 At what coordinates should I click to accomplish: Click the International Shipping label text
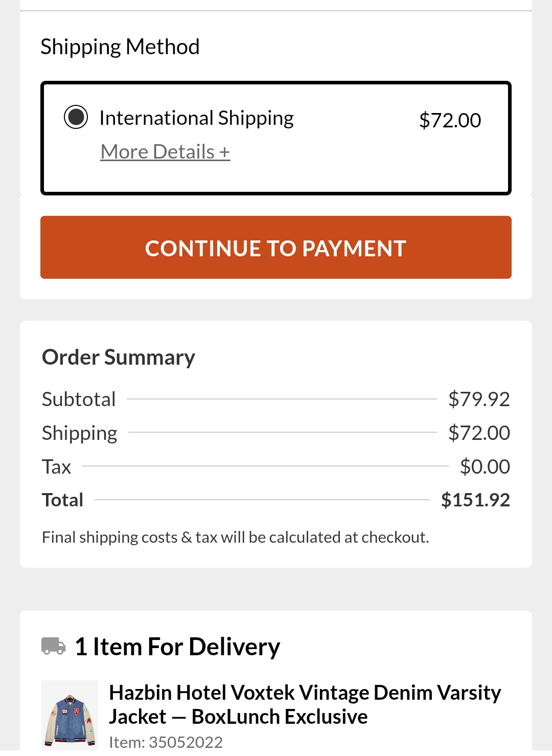click(x=196, y=118)
